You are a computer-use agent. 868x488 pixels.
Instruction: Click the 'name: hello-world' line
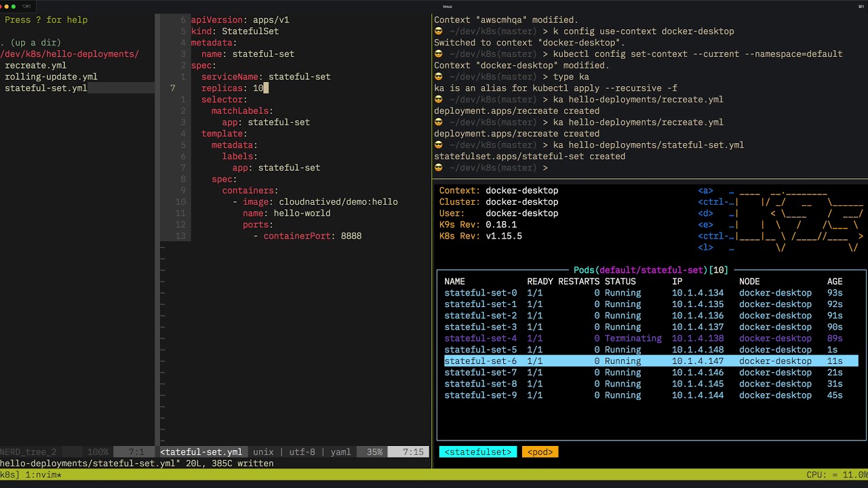coord(286,213)
